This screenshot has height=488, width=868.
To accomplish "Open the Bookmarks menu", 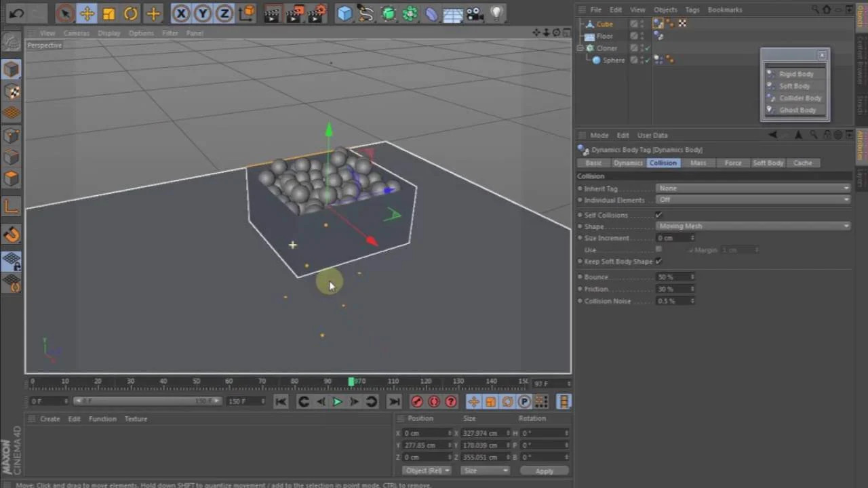I will click(x=725, y=9).
